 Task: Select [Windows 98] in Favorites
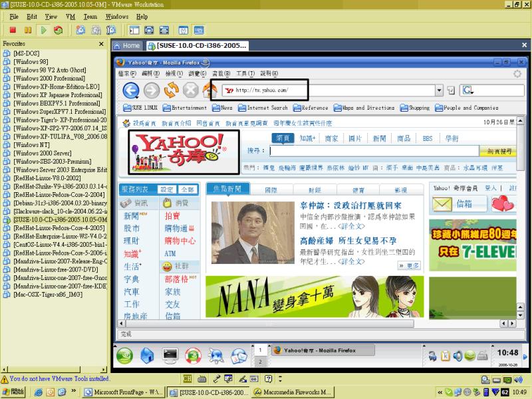pos(31,62)
